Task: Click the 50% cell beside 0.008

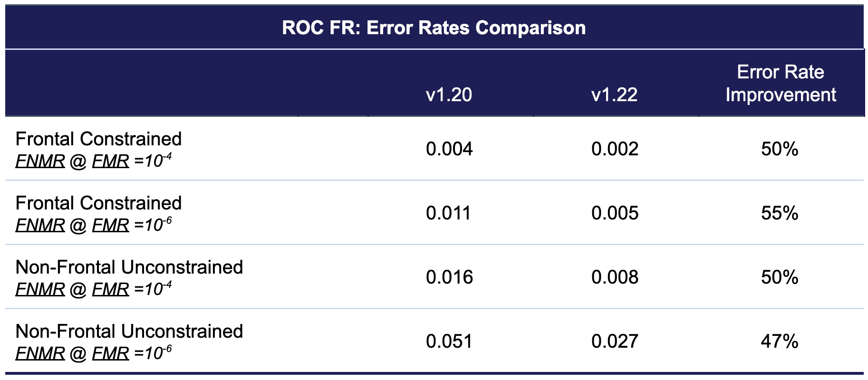Action: click(780, 277)
